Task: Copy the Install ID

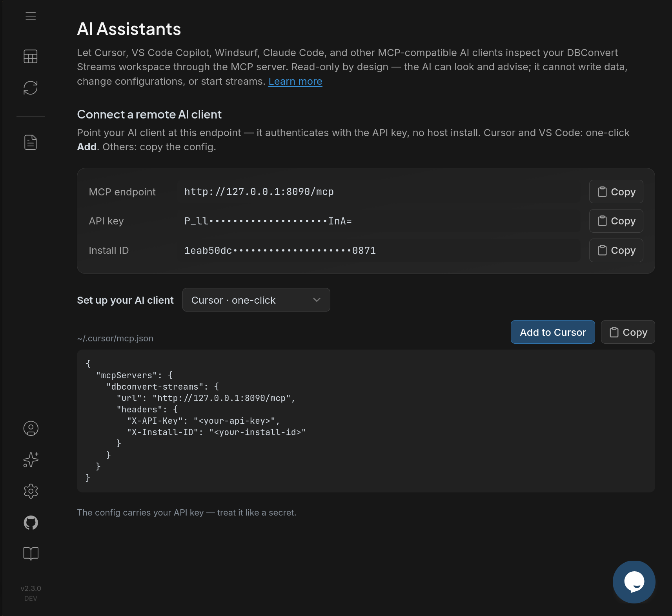Action: pos(616,250)
